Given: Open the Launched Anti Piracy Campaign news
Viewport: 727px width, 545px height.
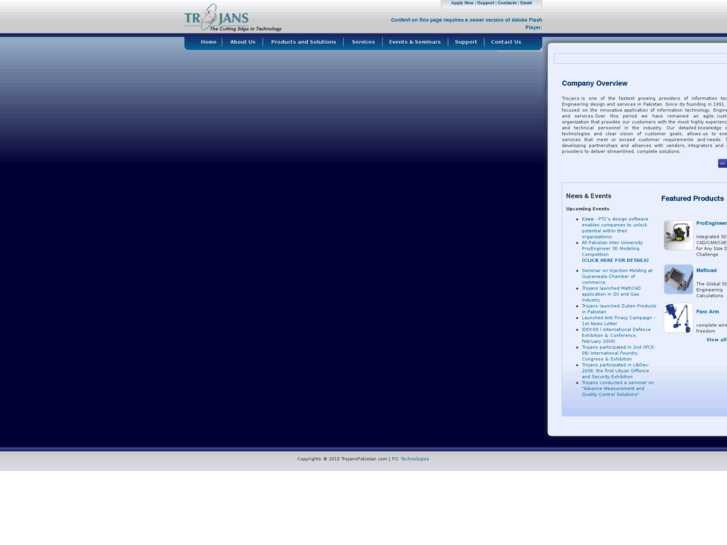Looking at the screenshot, I should [x=619, y=321].
